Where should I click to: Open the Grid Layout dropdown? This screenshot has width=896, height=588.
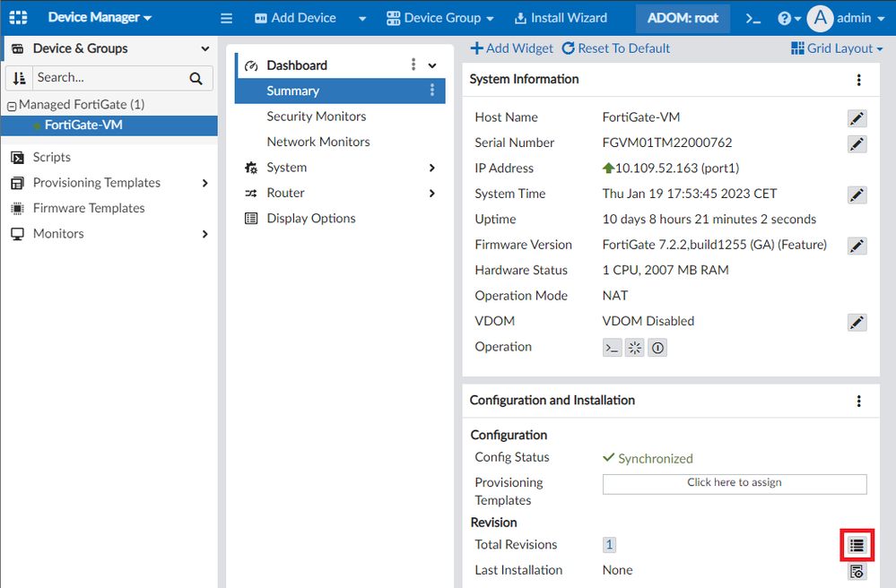click(x=837, y=48)
